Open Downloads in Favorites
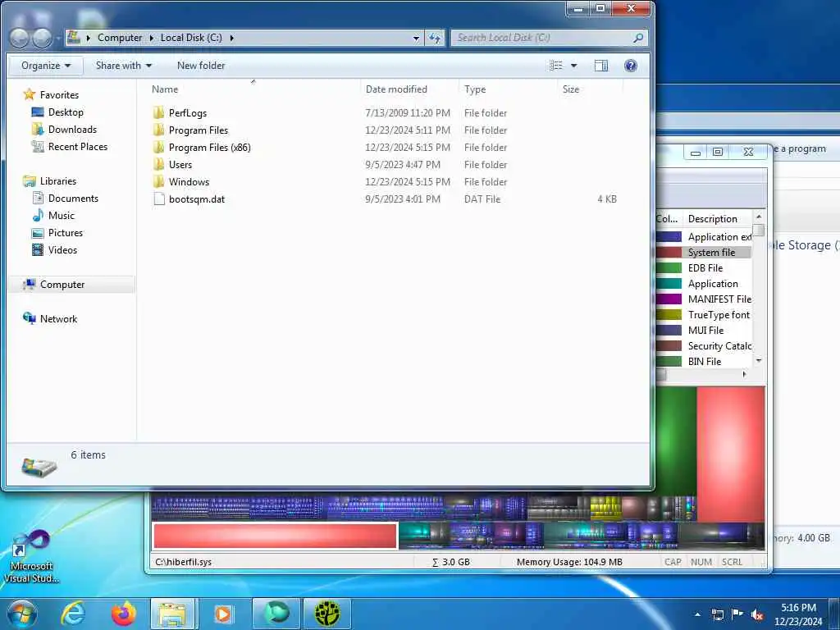Viewport: 840px width, 630px height. pyautogui.click(x=72, y=129)
